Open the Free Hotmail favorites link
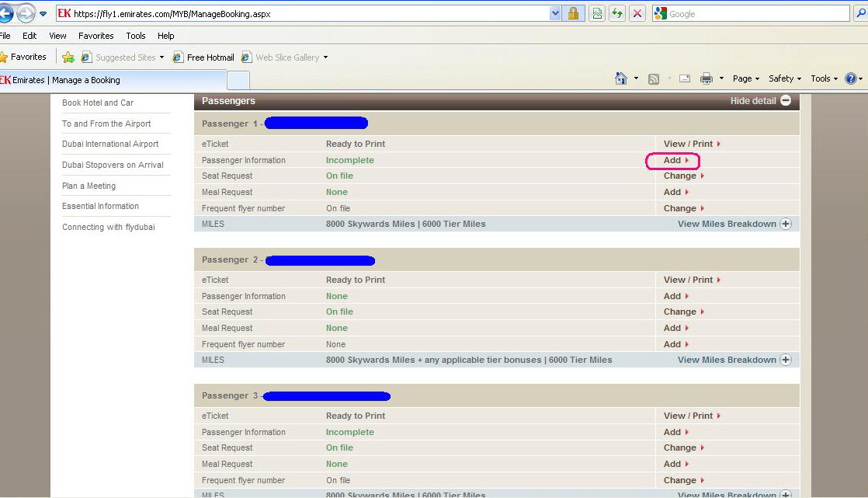This screenshot has width=868, height=498. [x=203, y=57]
